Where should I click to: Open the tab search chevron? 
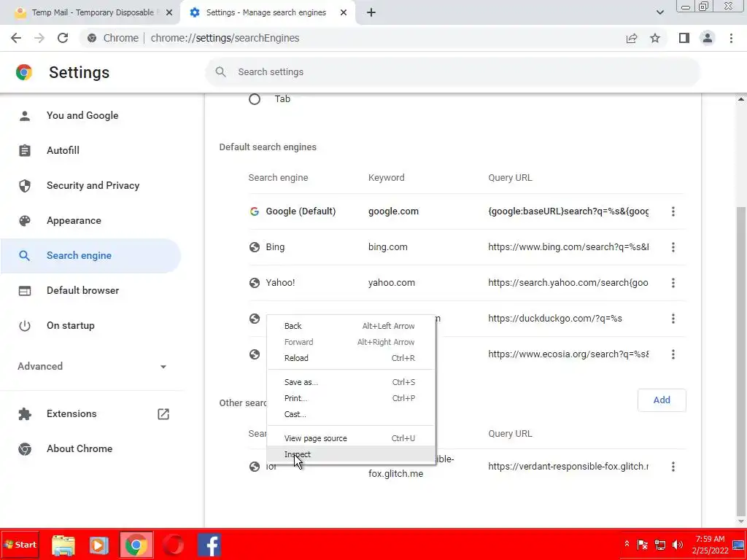[659, 13]
